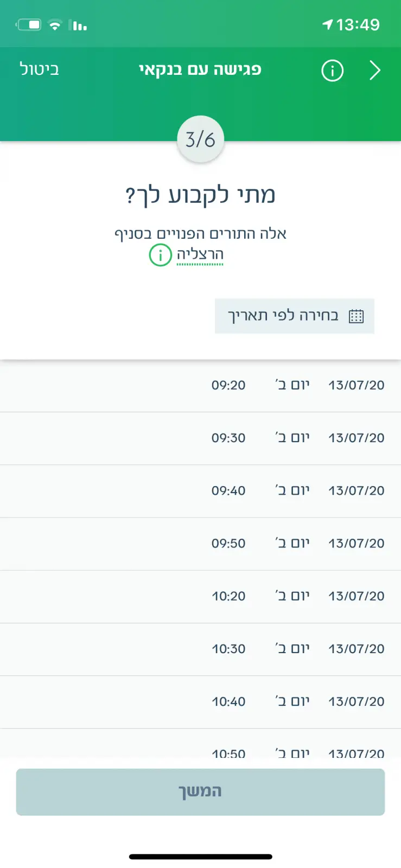Tap the info icon beside הרצליה branch
This screenshot has height=868, width=401.
tap(160, 255)
